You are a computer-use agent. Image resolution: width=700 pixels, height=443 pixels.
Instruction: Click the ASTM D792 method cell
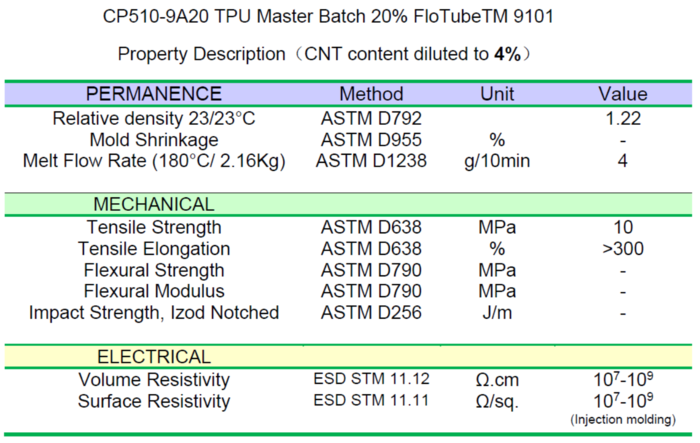[371, 118]
